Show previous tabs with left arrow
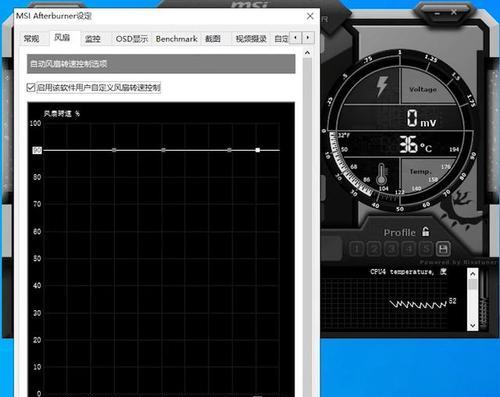The image size is (500, 397). pyautogui.click(x=296, y=37)
